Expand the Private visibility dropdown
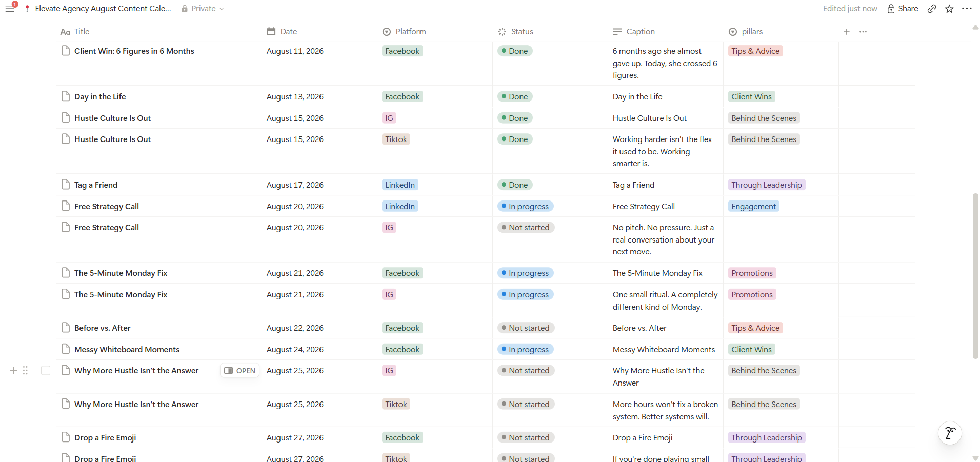The height and width of the screenshot is (462, 980). [x=203, y=9]
